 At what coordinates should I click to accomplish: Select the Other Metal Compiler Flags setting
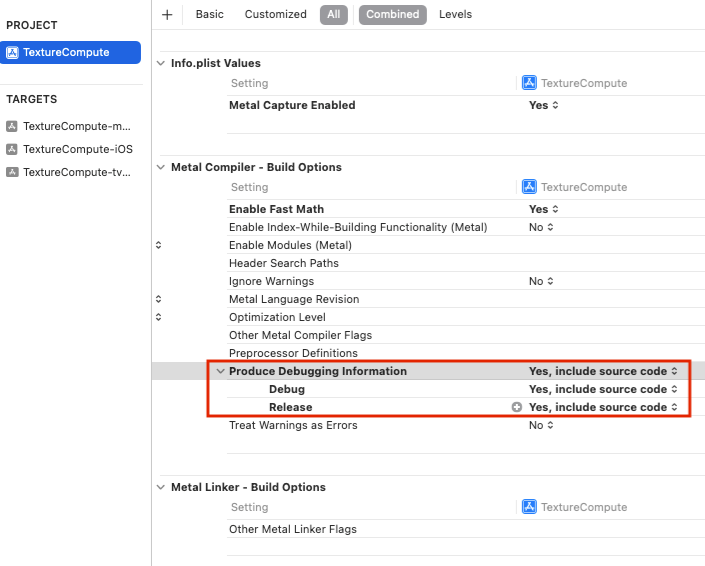300,335
